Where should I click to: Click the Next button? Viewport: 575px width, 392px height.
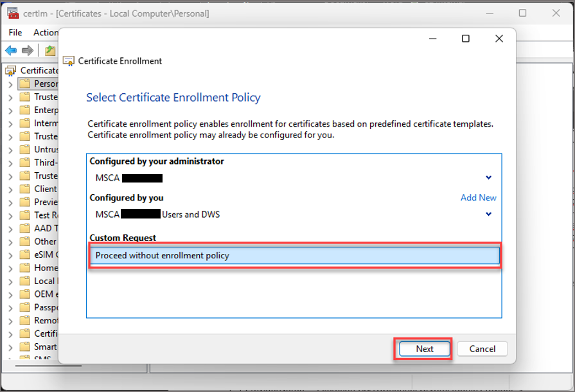pos(424,349)
